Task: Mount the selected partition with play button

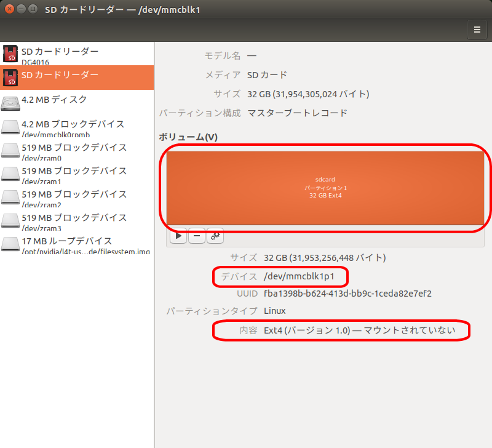Action: tap(178, 236)
